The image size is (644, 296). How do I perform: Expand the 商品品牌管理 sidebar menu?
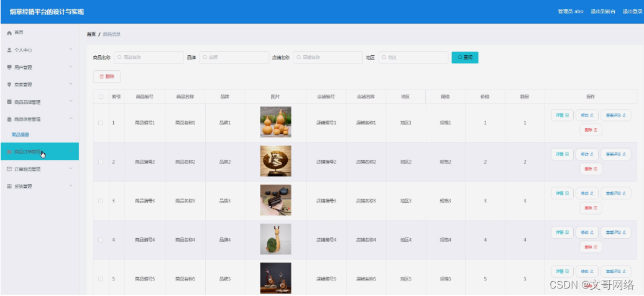click(x=39, y=101)
